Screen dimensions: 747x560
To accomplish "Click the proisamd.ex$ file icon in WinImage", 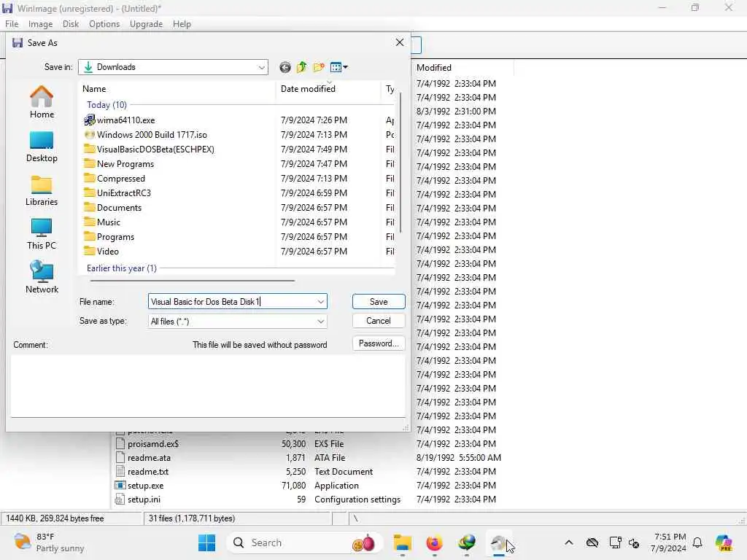I will (x=120, y=444).
